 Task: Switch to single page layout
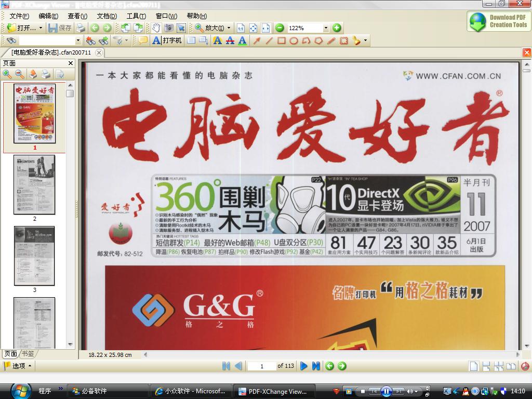(x=474, y=366)
